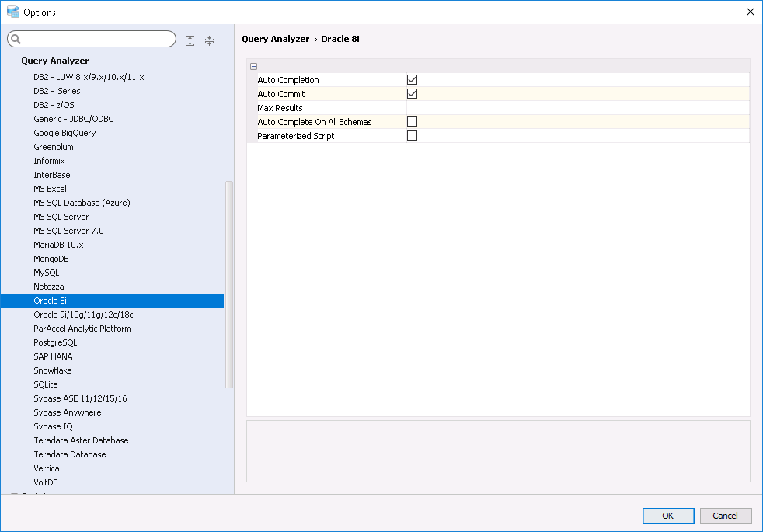Choose MS SQL Server in the list
The image size is (763, 532).
pos(61,217)
